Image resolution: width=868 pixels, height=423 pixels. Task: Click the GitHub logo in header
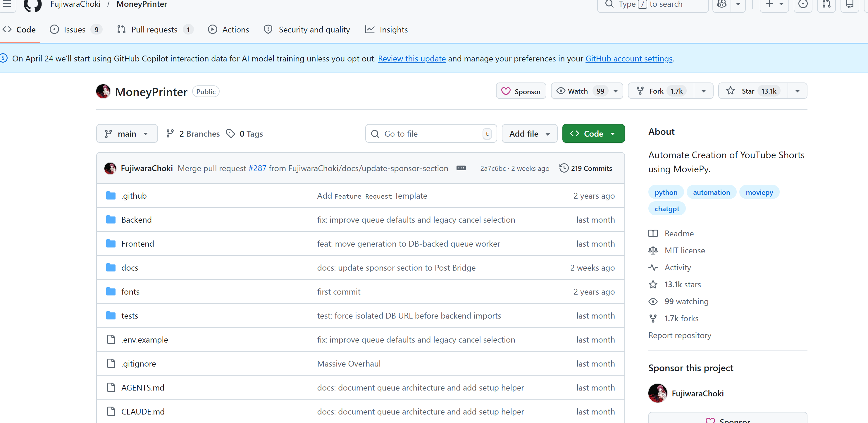click(33, 5)
